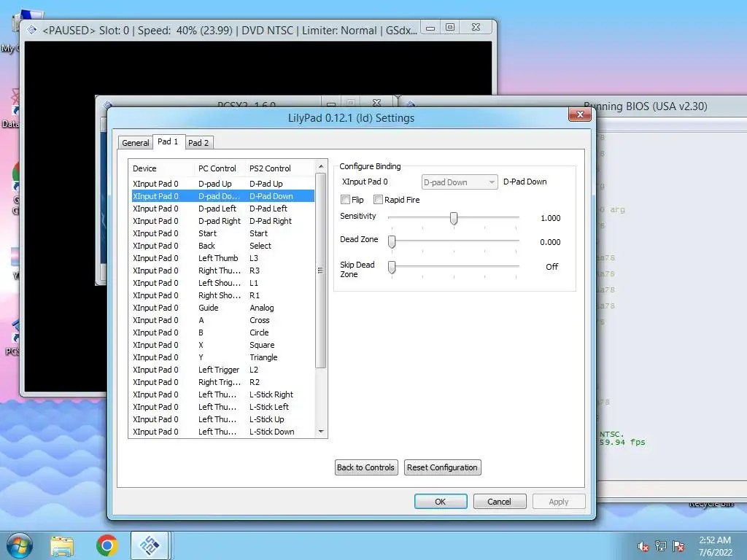
Task: Select the L-Stick Right binding row
Action: coord(222,394)
